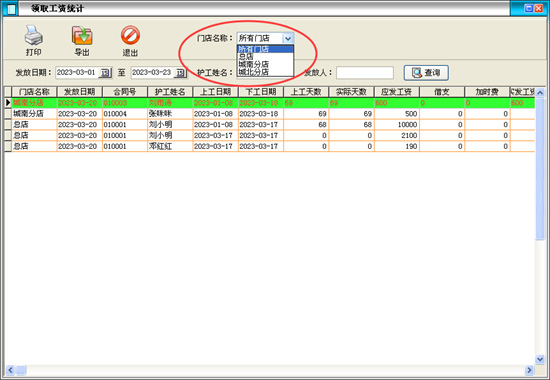550x380 pixels.
Task: Click the row selector for 邓红红 row
Action: (8, 146)
